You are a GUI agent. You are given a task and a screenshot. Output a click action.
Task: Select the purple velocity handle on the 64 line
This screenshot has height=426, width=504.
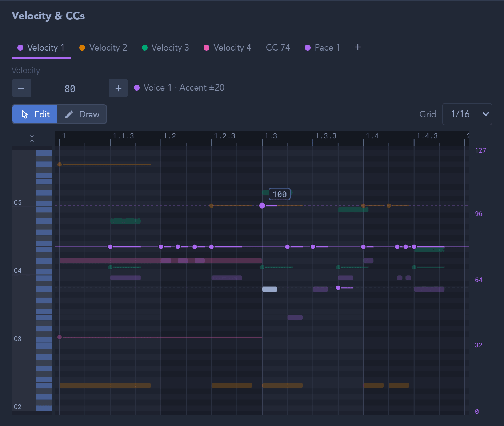click(338, 288)
